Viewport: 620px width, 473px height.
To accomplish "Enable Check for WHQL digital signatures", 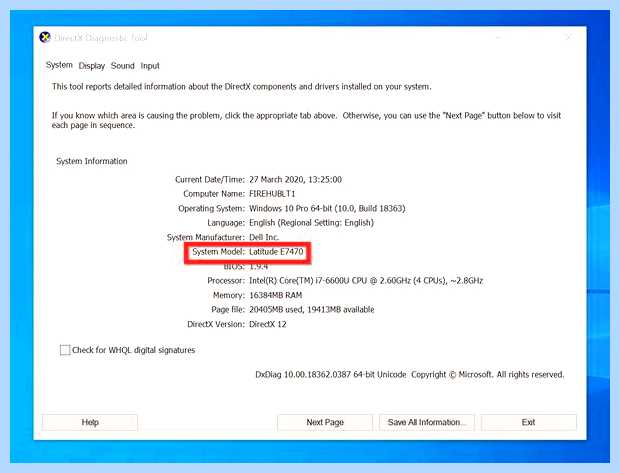I will [65, 350].
